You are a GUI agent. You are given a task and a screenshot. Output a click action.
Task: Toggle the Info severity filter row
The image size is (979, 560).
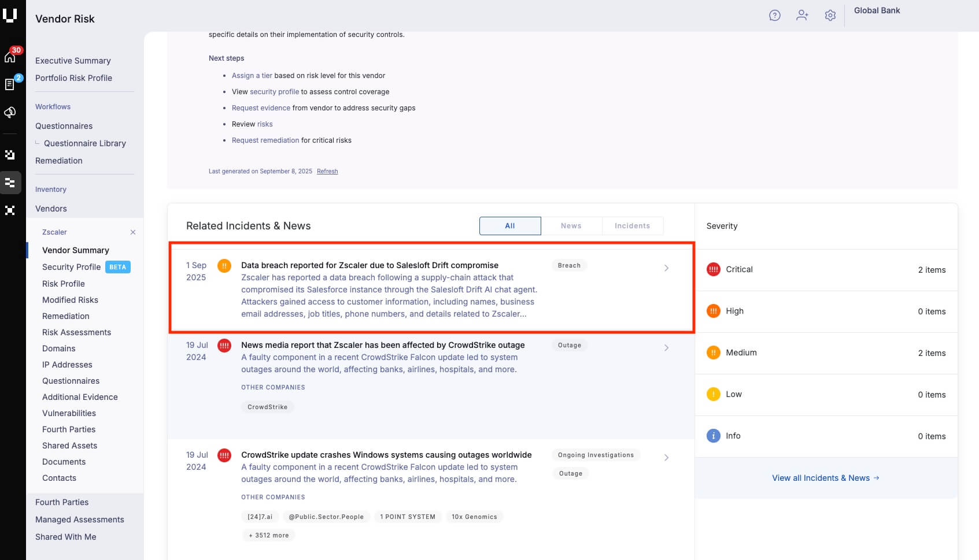point(826,436)
